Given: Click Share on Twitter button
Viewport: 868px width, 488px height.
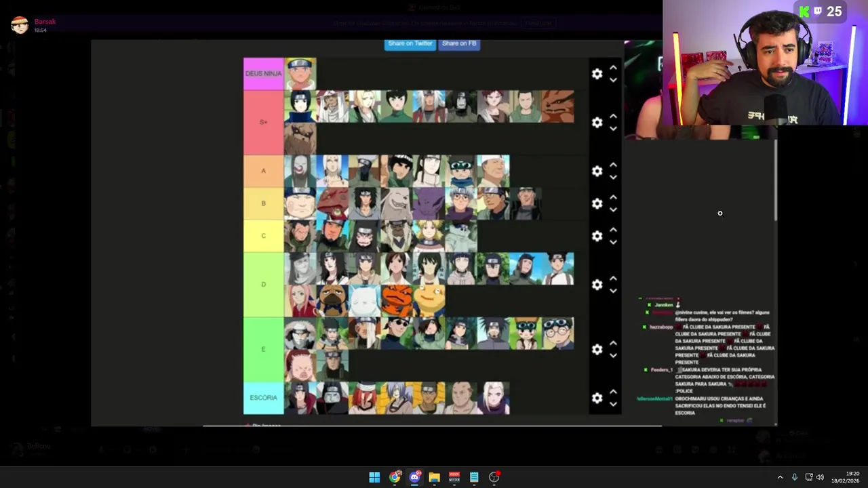Looking at the screenshot, I should point(410,43).
